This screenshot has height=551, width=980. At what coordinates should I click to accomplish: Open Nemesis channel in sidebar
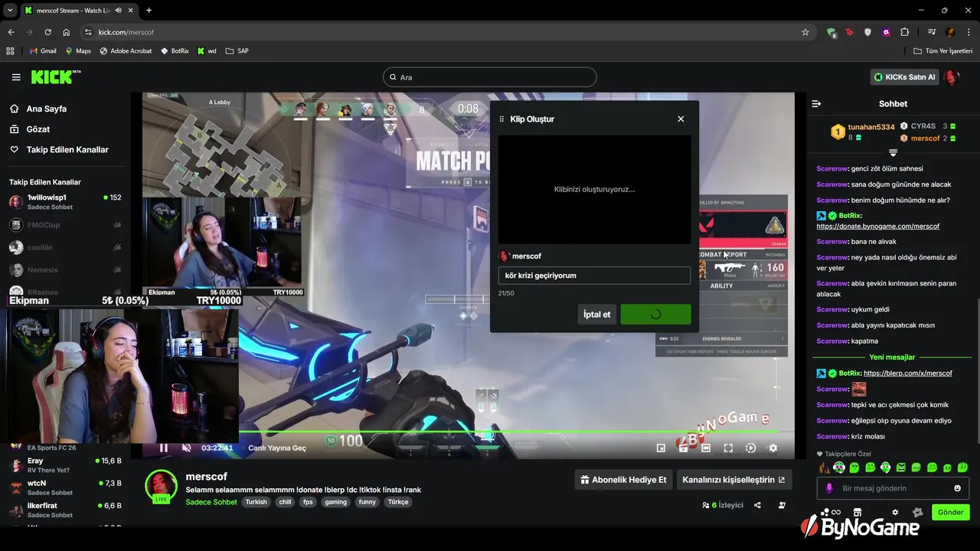[65, 269]
